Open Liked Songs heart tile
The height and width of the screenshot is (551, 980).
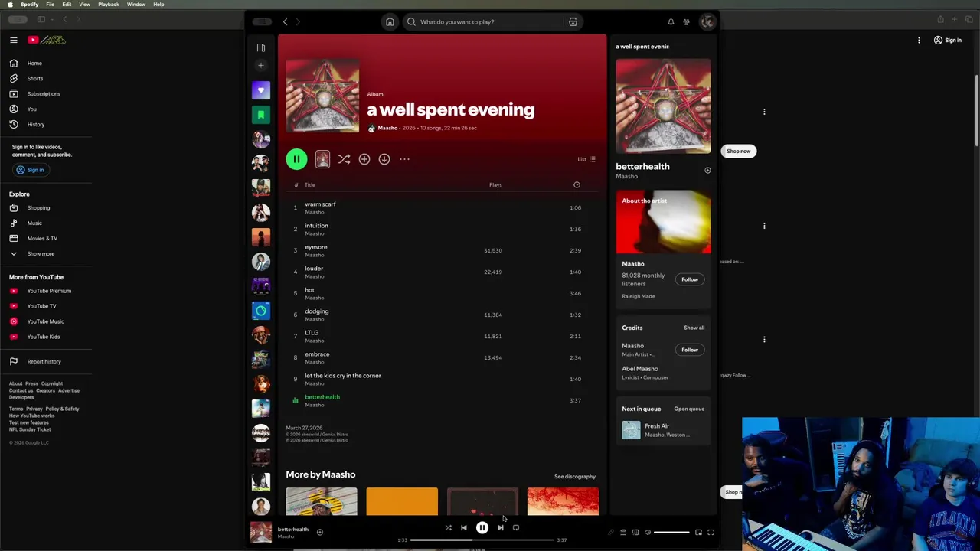click(261, 90)
